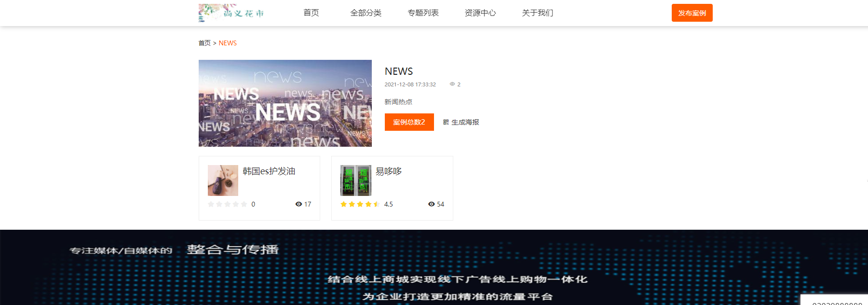Click the QR code icon beside 生成海报
The height and width of the screenshot is (305, 868).
point(446,122)
